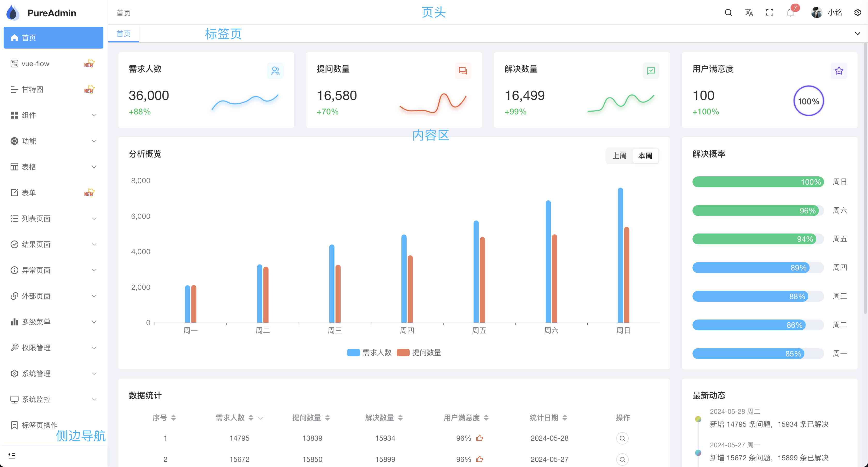Sort the table by 统计日期 column
868x467 pixels.
[x=564, y=418]
